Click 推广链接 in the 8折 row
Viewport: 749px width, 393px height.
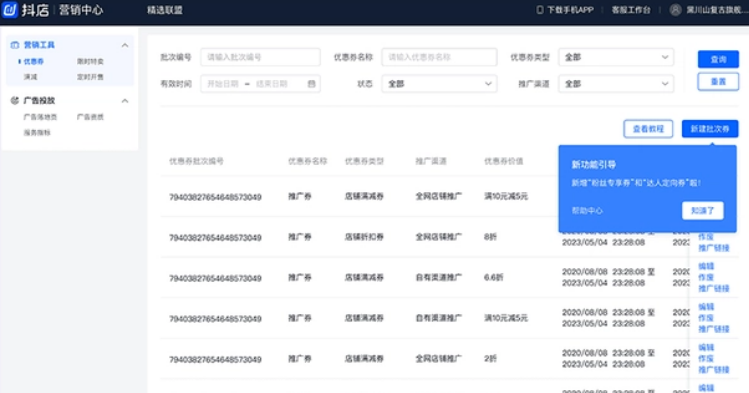714,248
